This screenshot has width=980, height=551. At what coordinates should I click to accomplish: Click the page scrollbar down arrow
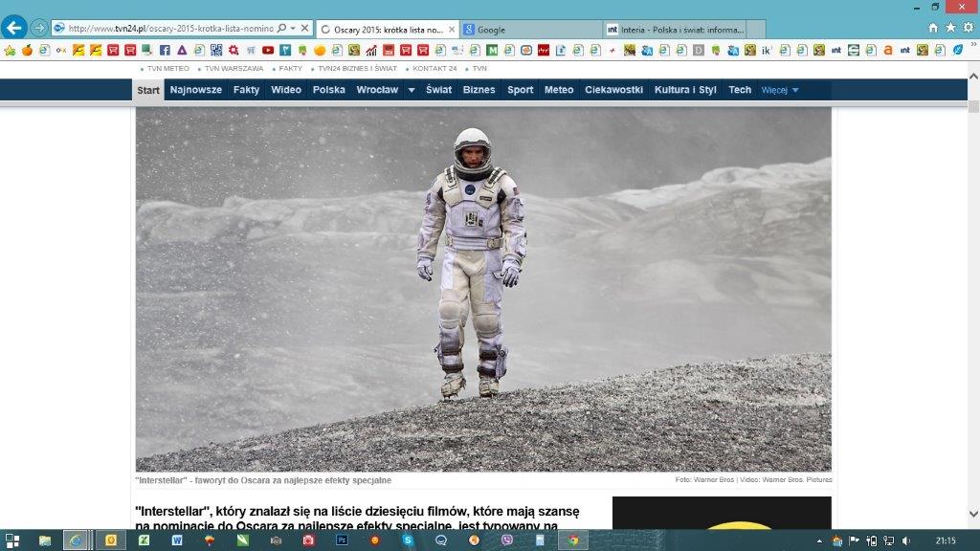[x=973, y=514]
